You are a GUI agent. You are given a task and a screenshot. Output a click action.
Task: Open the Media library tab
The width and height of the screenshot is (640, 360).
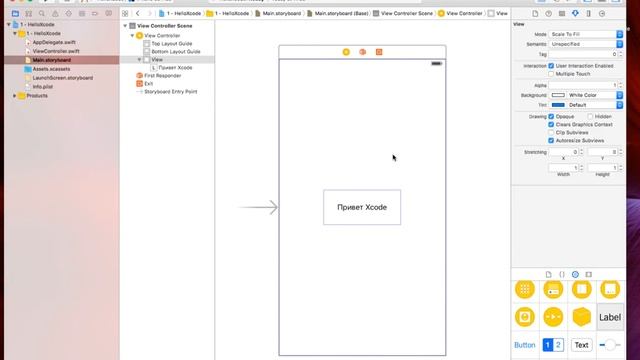pos(589,274)
